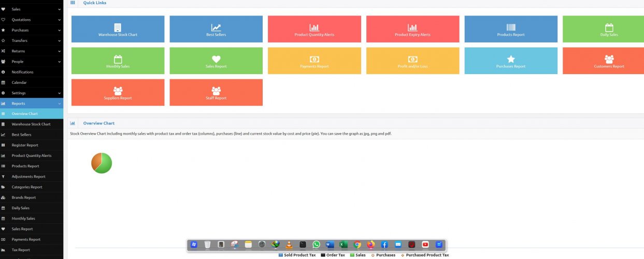
Task: Select Overview Chart in the Reports submenu
Action: click(x=32, y=114)
